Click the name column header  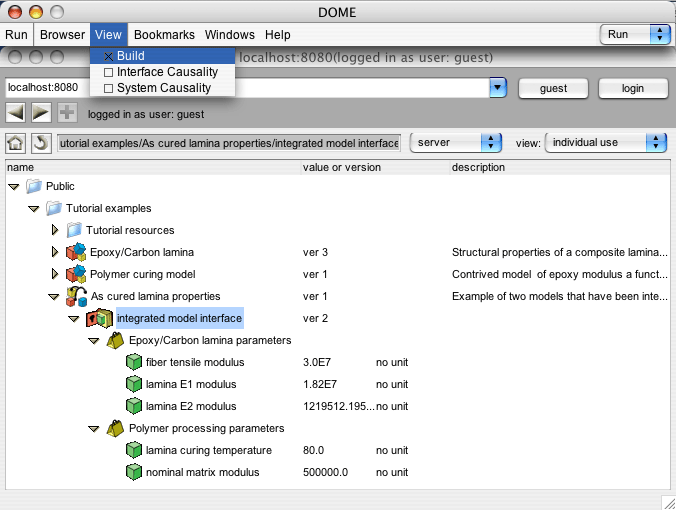pos(153,167)
